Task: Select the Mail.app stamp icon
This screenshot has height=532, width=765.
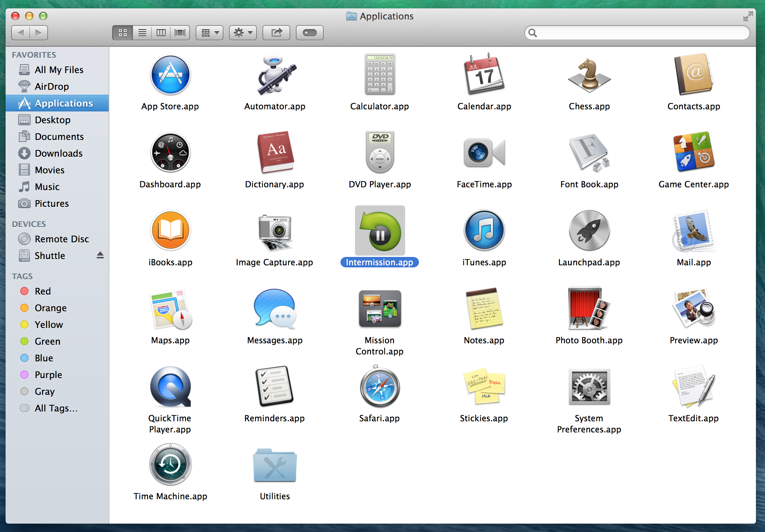Action: click(x=694, y=230)
